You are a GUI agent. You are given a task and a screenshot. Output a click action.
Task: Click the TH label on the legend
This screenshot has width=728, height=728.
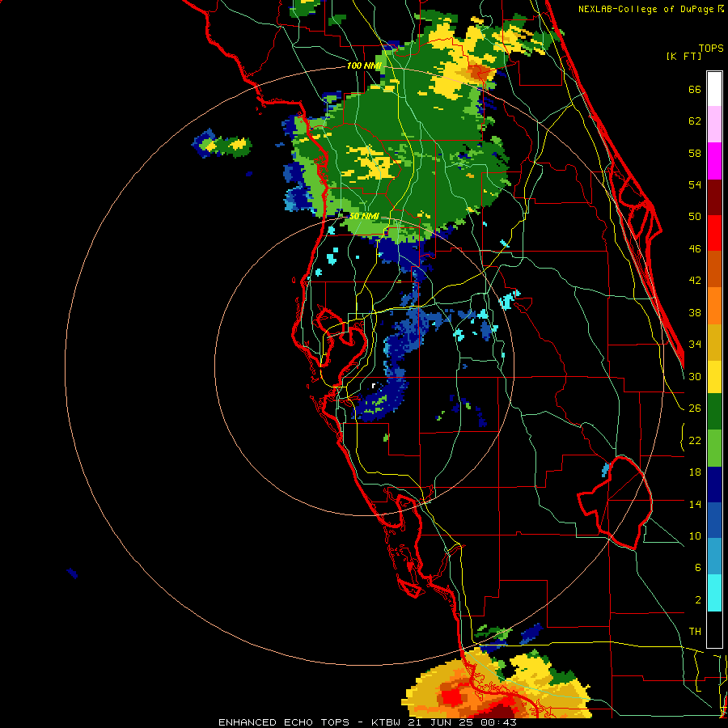click(695, 631)
